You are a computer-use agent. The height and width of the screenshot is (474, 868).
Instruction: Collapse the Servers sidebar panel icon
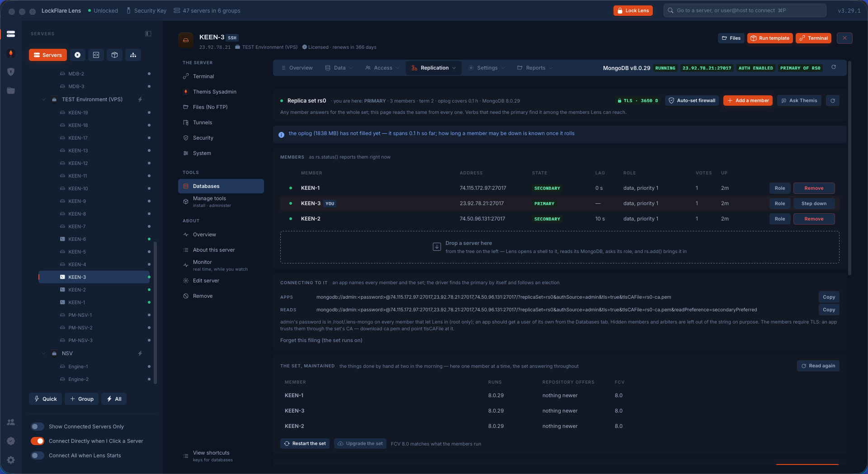point(148,34)
